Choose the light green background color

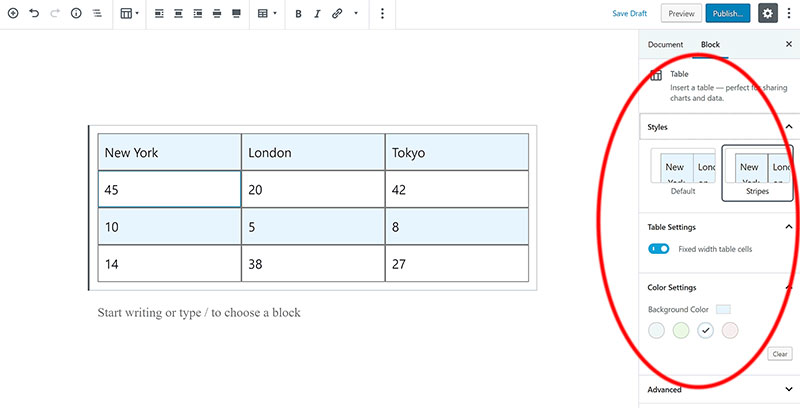pos(681,330)
